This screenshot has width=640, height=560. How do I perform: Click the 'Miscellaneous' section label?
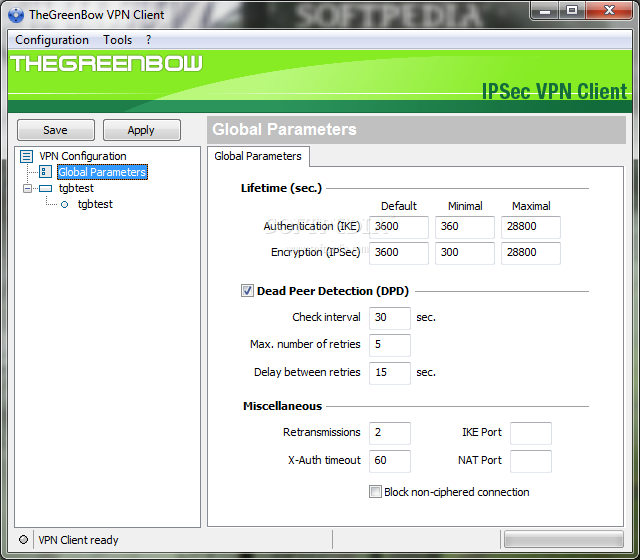point(282,406)
